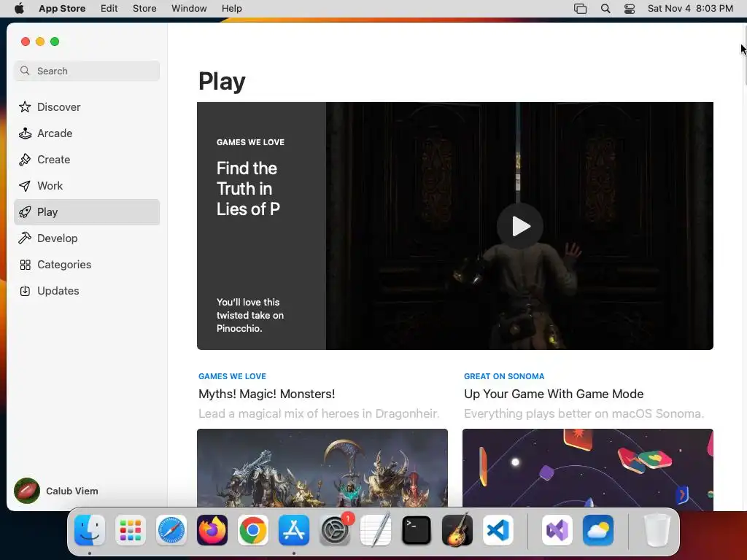This screenshot has width=747, height=560.
Task: Open System Settings from the Dock
Action: pyautogui.click(x=335, y=530)
